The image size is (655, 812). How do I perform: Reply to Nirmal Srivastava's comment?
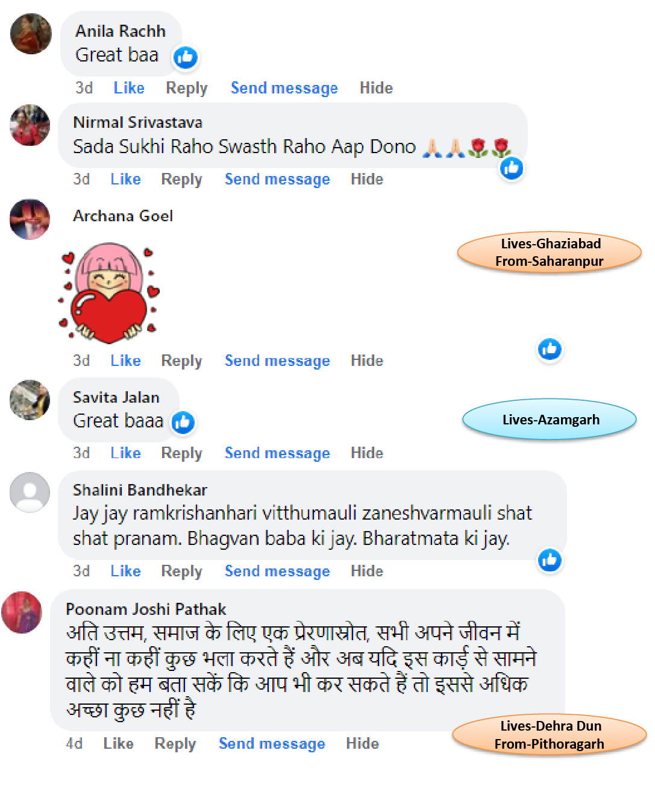(x=181, y=180)
